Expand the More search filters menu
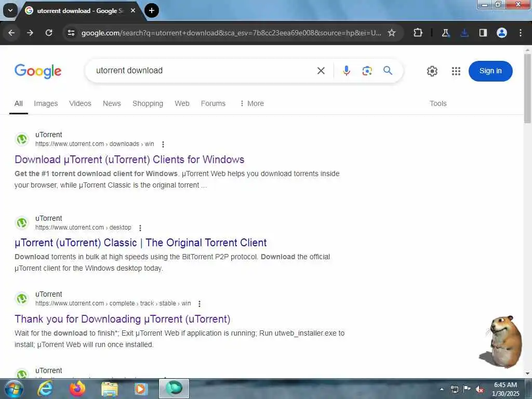 pos(252,103)
